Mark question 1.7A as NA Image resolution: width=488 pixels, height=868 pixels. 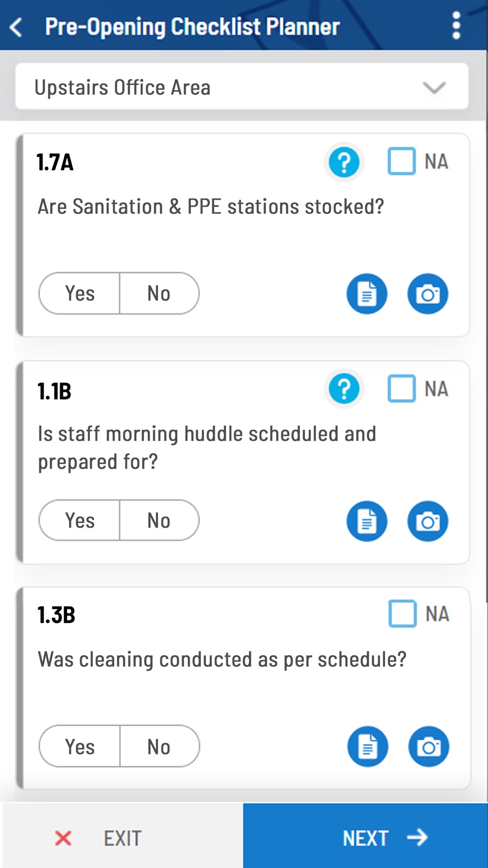point(402,161)
